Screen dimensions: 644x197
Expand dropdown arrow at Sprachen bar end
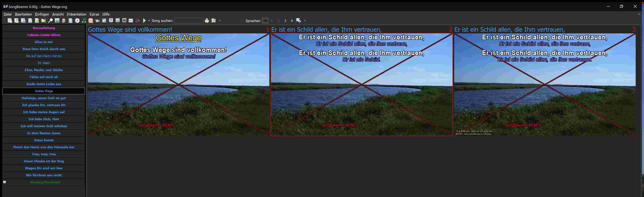click(305, 21)
